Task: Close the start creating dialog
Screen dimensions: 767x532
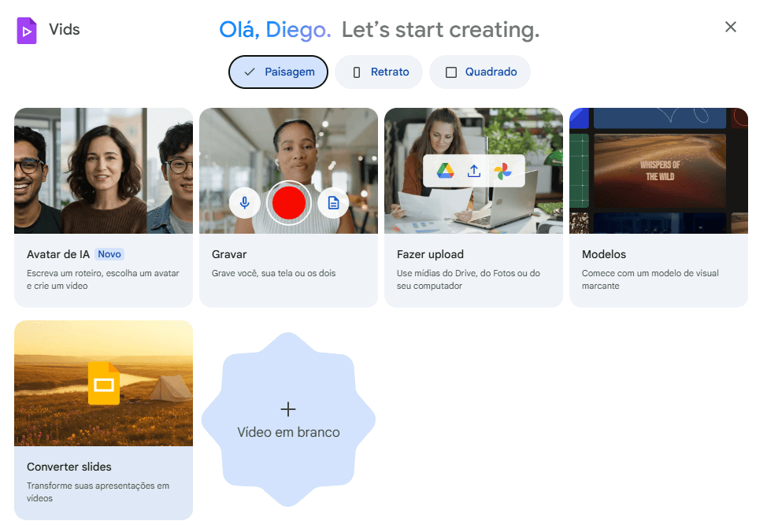Action: 730,27
